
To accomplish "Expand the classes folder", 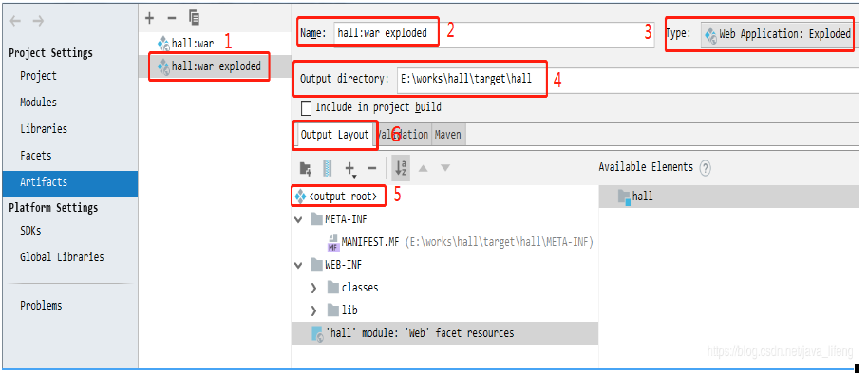I will [314, 288].
